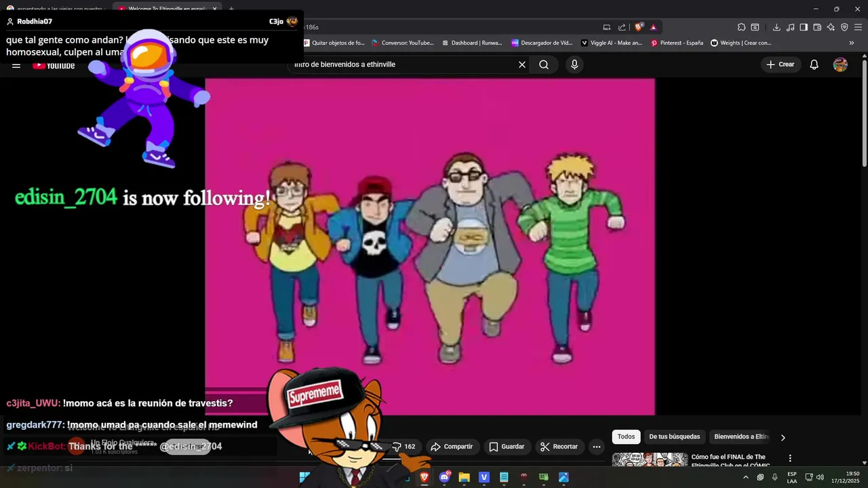Open the Cómo fue el FINAL video title

pos(731,461)
